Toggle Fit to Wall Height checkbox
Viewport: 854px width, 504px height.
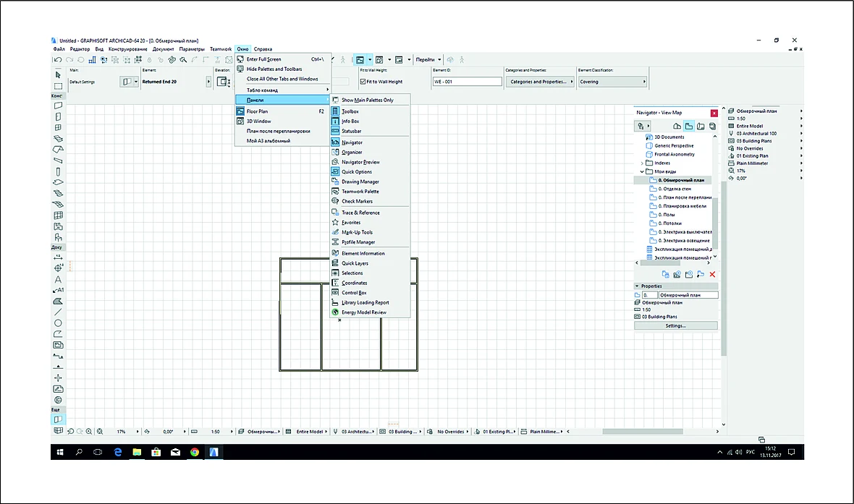[363, 82]
